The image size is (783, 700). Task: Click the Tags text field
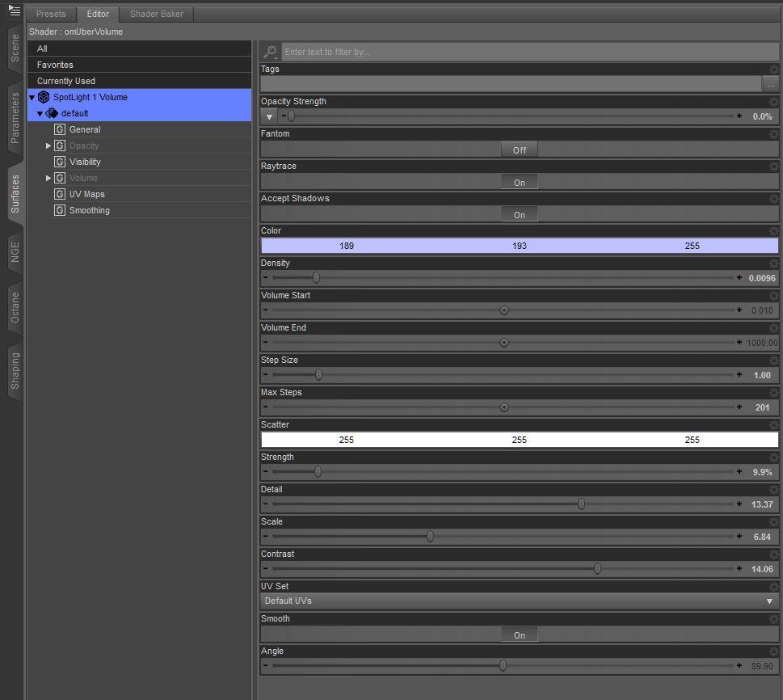pyautogui.click(x=511, y=84)
